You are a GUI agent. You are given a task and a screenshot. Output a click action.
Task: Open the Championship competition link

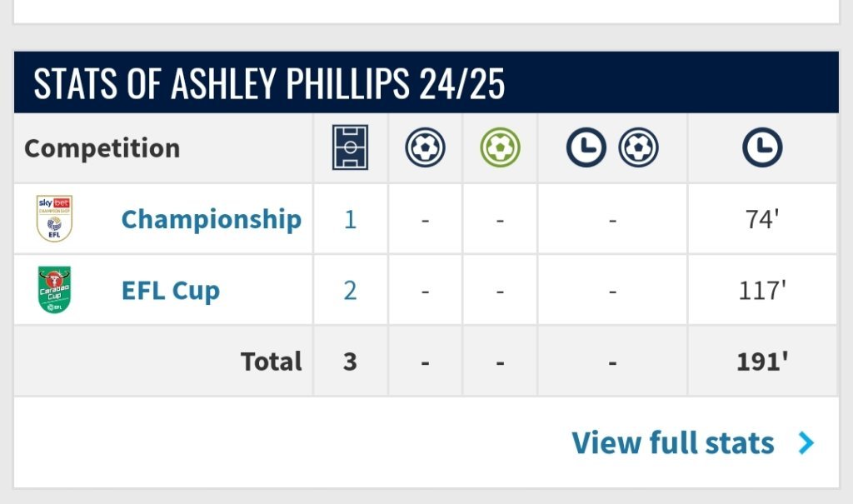click(x=211, y=219)
